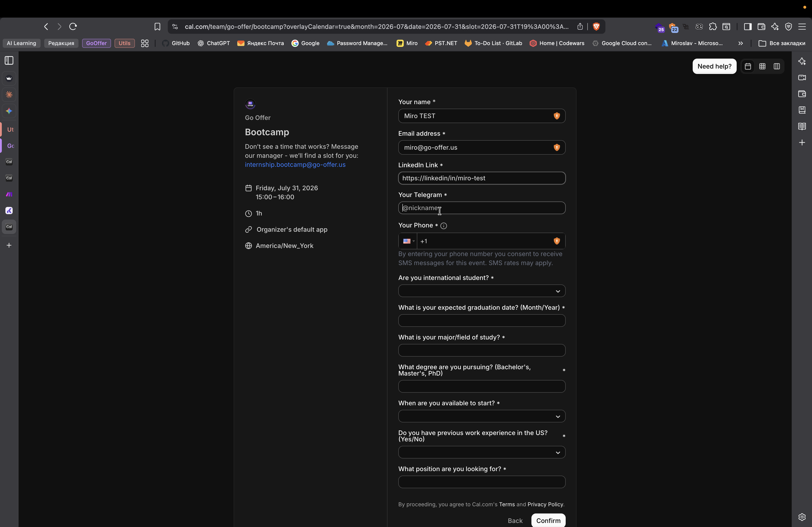Open the browser extensions puzzle icon
The height and width of the screenshot is (527, 812).
point(713,27)
